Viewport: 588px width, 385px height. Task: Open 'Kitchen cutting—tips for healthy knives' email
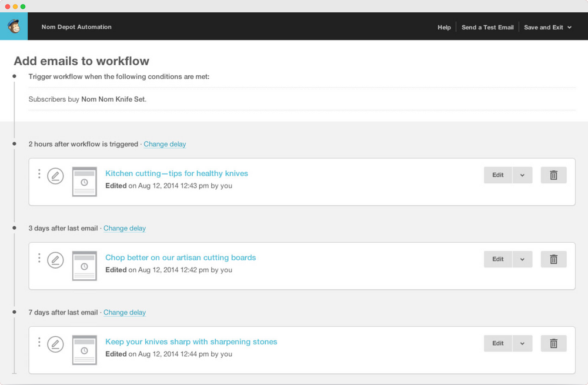pyautogui.click(x=176, y=173)
